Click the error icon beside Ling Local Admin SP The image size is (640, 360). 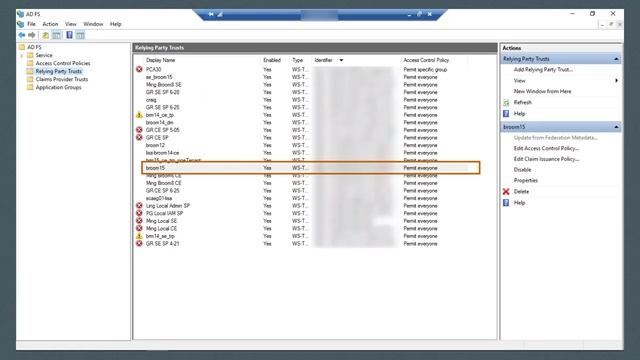[139, 206]
